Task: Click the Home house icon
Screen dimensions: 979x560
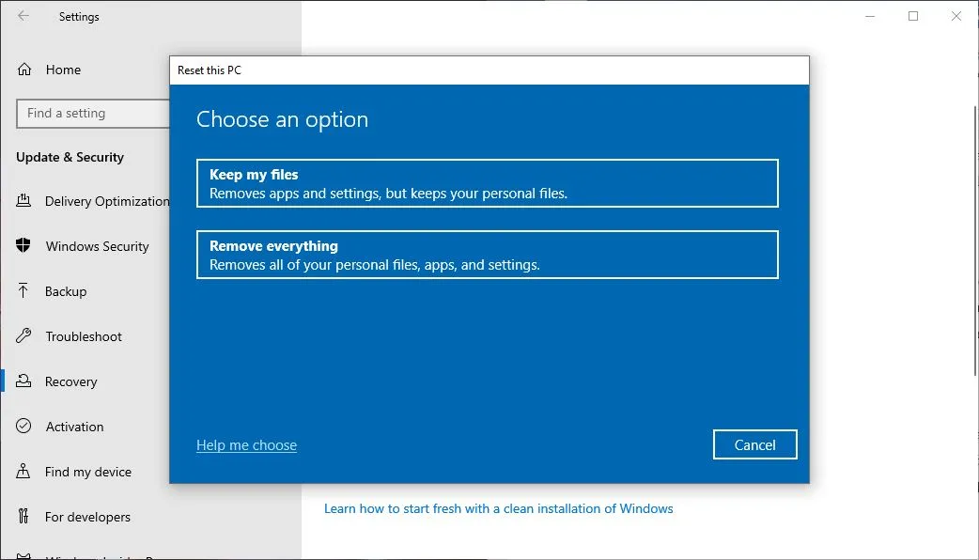Action: point(26,70)
